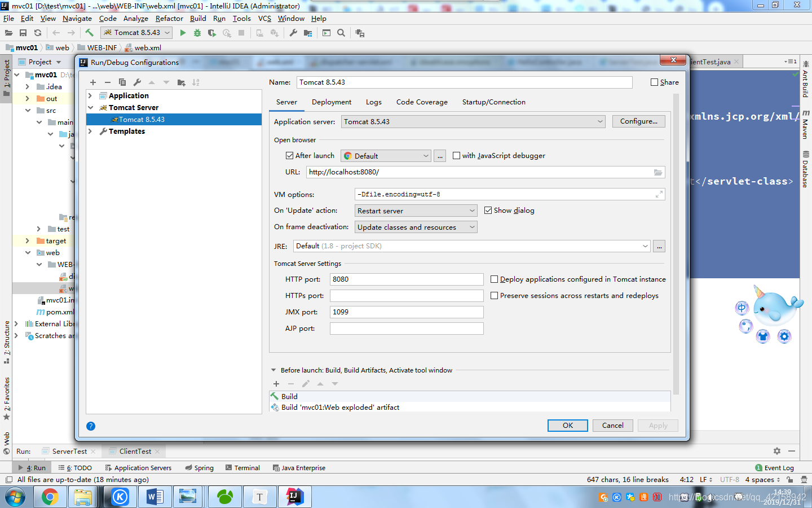Click Save All disk icon in toolbar
Image resolution: width=812 pixels, height=508 pixels.
click(x=23, y=33)
